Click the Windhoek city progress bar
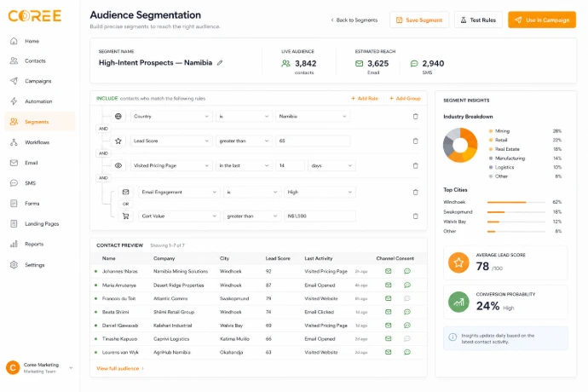The height and width of the screenshot is (392, 588). coord(516,202)
